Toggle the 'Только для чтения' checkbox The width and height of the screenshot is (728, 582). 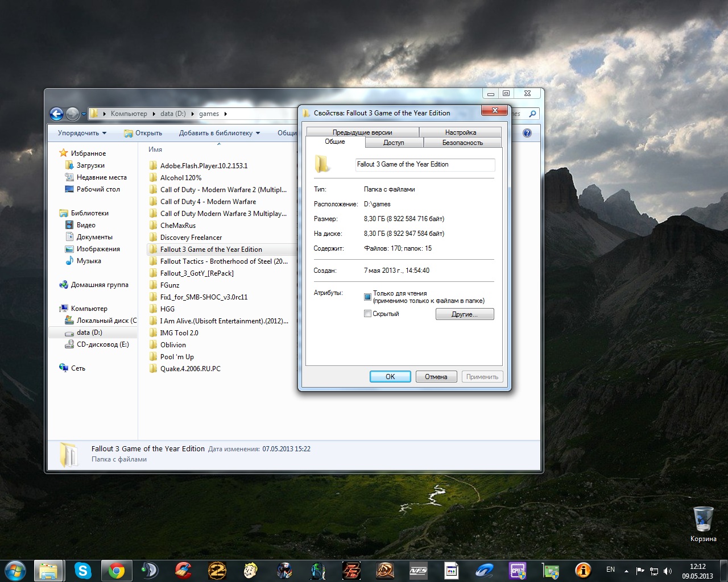tap(367, 297)
